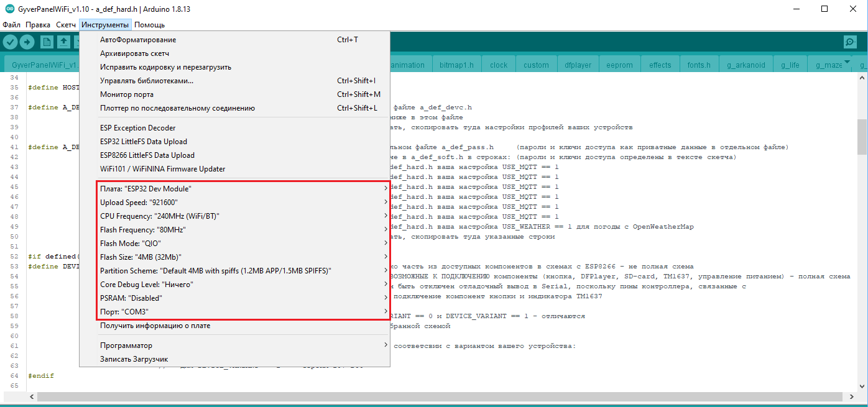Select Исправить кодировку и перезагрузить
The height and width of the screenshot is (407, 868).
pyautogui.click(x=234, y=67)
